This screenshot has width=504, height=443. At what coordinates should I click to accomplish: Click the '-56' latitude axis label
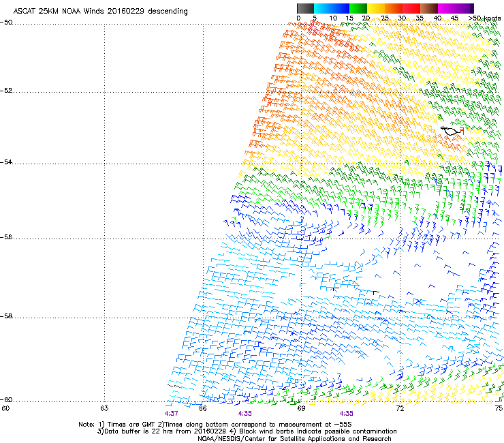6,236
